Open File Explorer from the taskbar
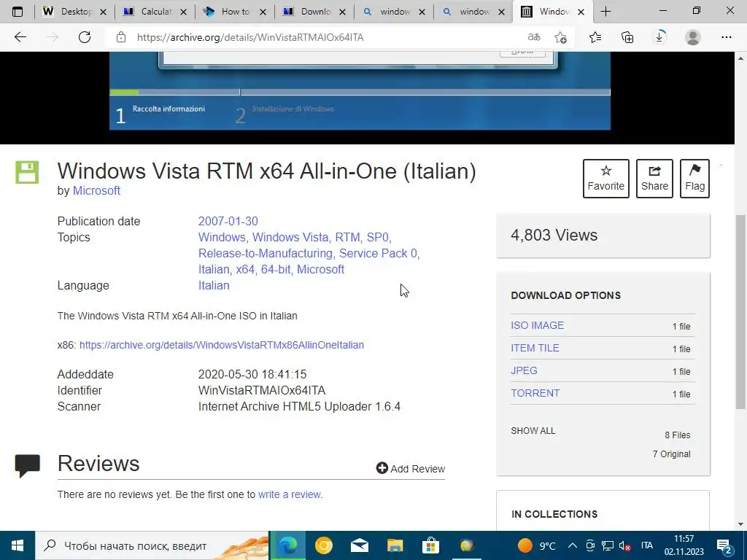 (395, 545)
